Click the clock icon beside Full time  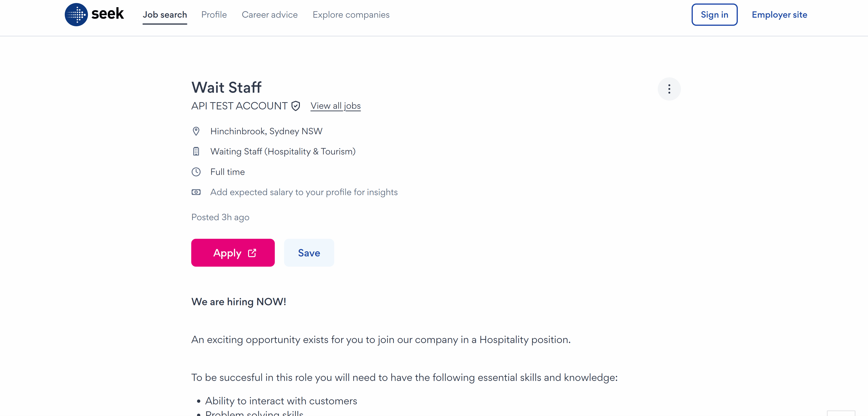(196, 172)
